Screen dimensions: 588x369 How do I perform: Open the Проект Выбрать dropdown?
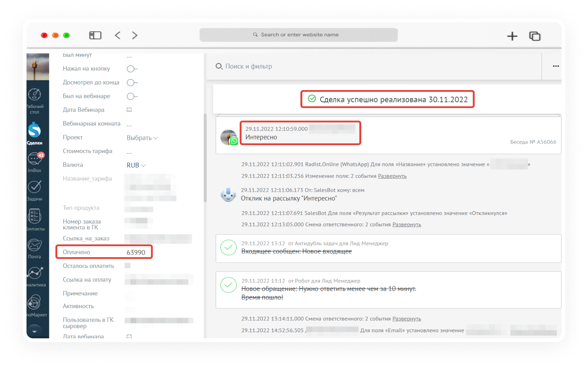142,138
